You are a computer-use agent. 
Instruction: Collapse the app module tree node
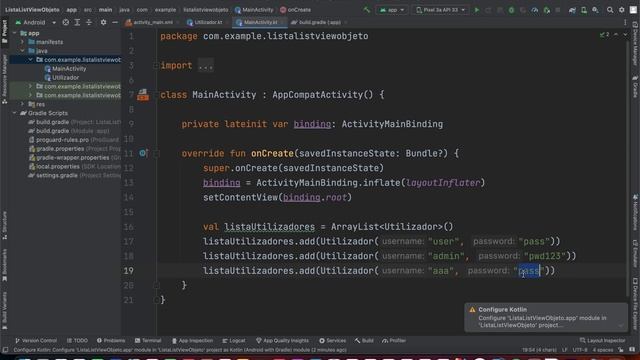(x=15, y=33)
